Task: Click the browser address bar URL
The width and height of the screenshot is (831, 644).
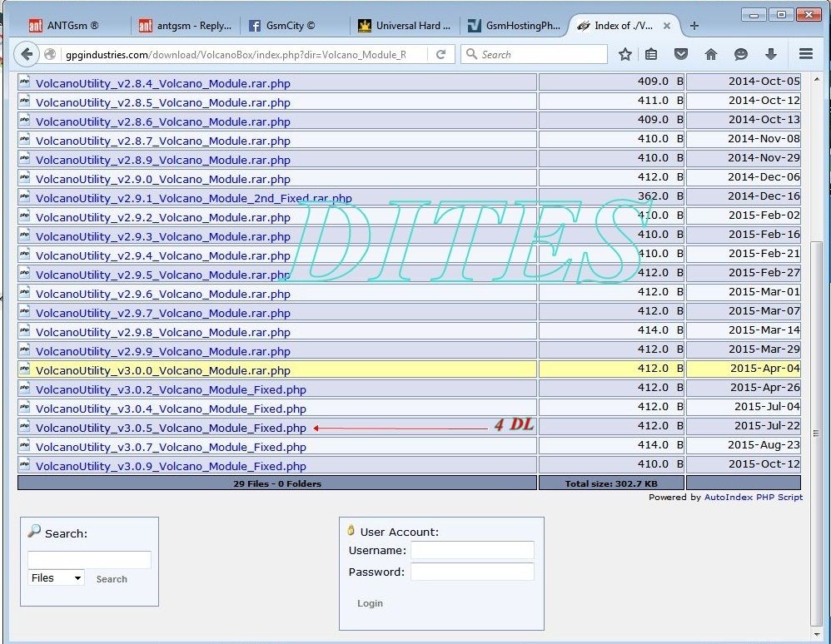Action: point(236,55)
